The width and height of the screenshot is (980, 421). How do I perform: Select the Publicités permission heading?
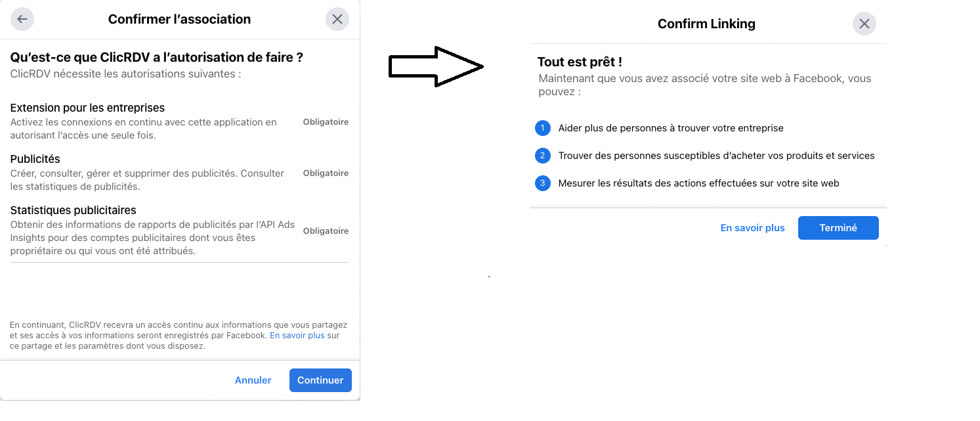tap(35, 159)
